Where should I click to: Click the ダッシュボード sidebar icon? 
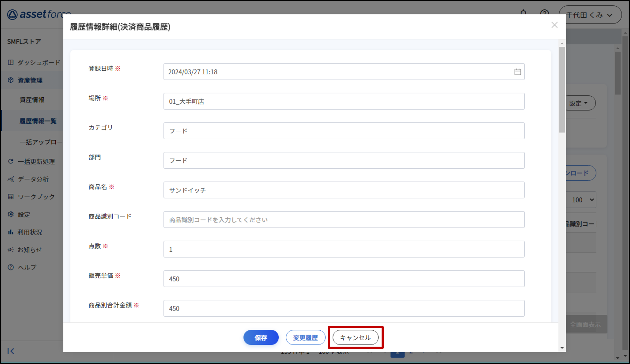click(10, 62)
